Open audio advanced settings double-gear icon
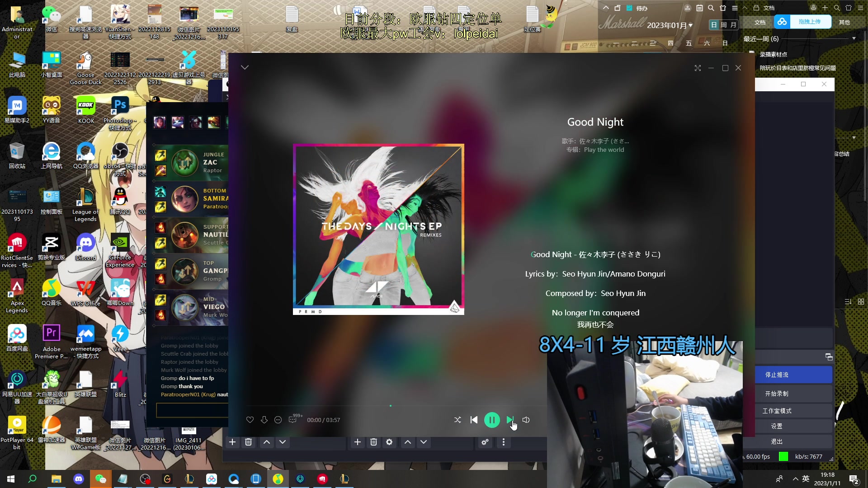868x488 pixels. click(x=485, y=442)
